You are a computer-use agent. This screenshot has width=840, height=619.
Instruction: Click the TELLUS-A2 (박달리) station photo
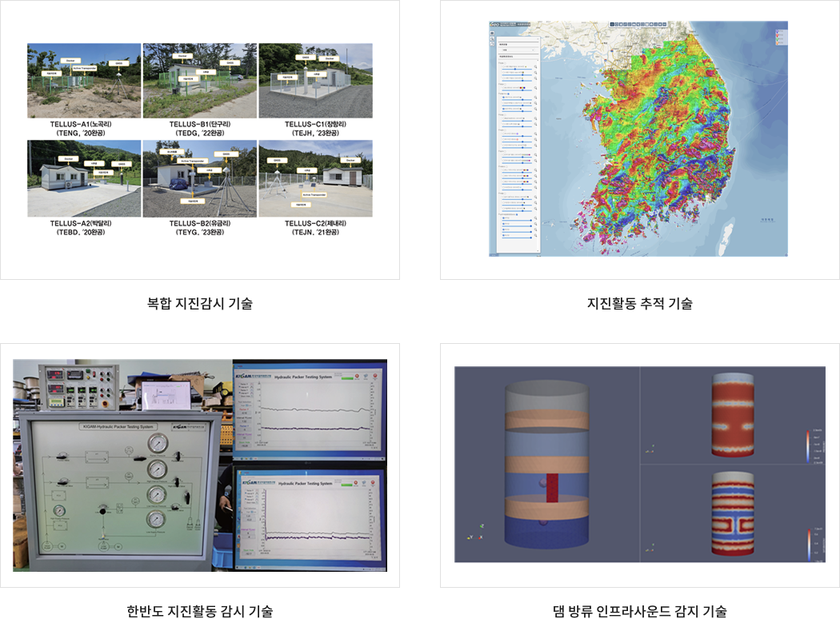(x=83, y=179)
